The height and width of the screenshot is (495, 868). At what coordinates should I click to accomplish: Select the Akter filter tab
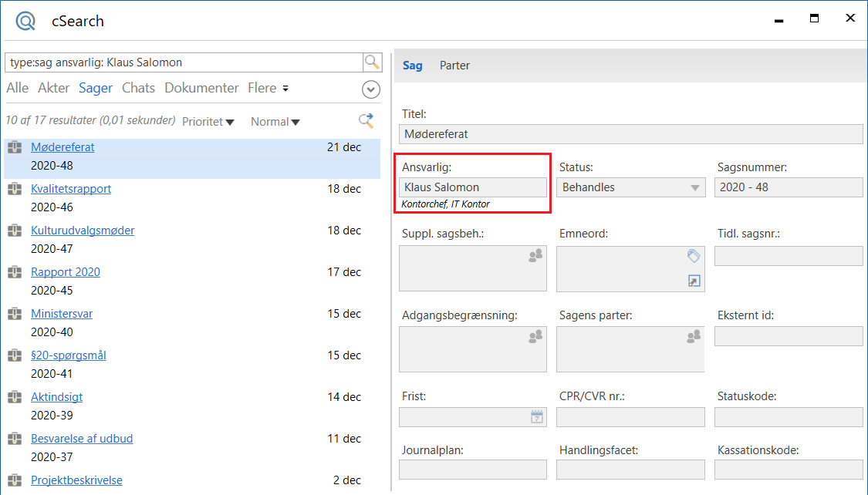point(54,89)
